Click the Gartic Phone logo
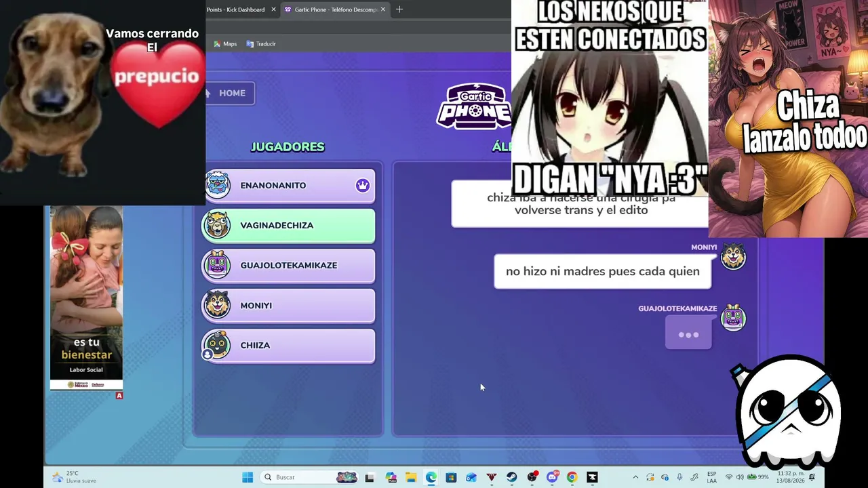Image resolution: width=868 pixels, height=488 pixels. (x=473, y=106)
